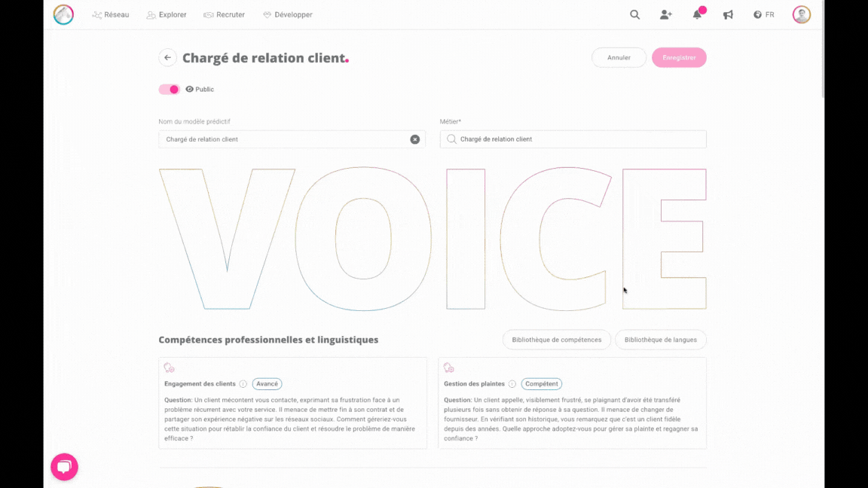Clear the model name with the x icon
Viewport: 868px width, 488px height.
[x=414, y=139]
